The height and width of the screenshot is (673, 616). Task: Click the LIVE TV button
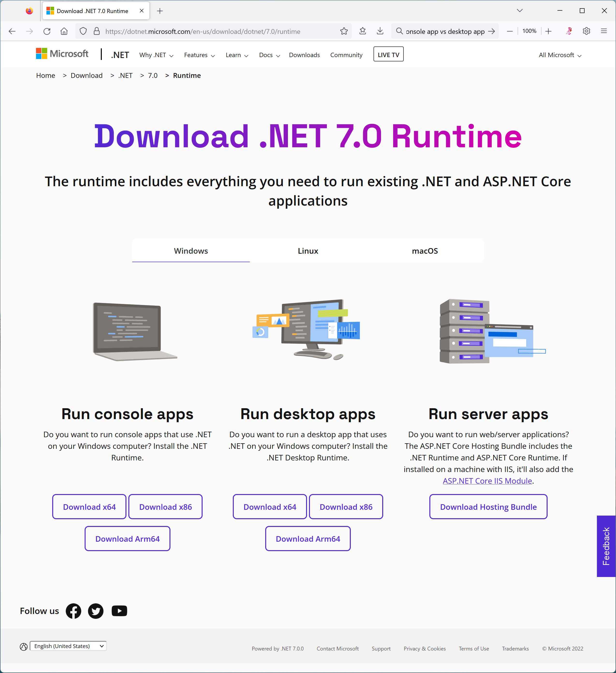[388, 55]
